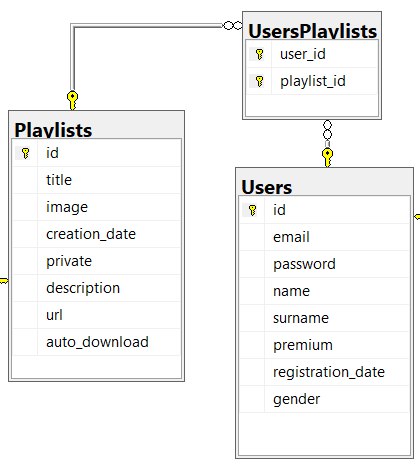420x465 pixels.
Task: Select surname column in Users
Action: point(324,318)
